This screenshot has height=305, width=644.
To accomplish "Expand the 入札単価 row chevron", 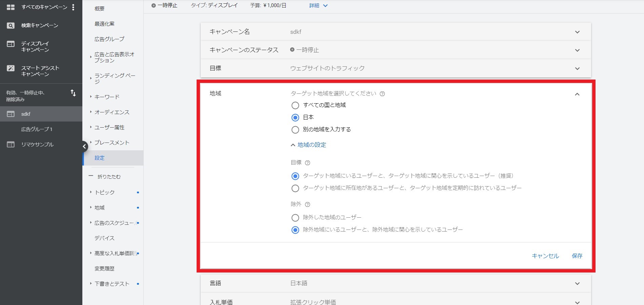I will pos(577,302).
